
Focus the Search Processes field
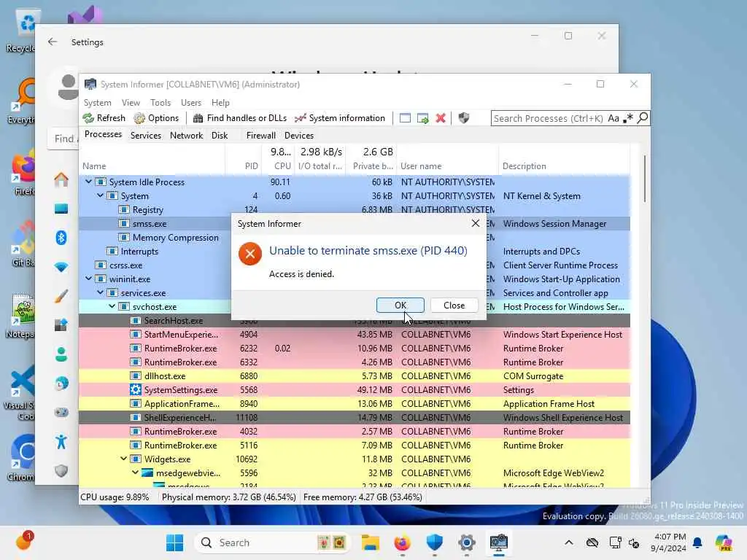point(549,118)
